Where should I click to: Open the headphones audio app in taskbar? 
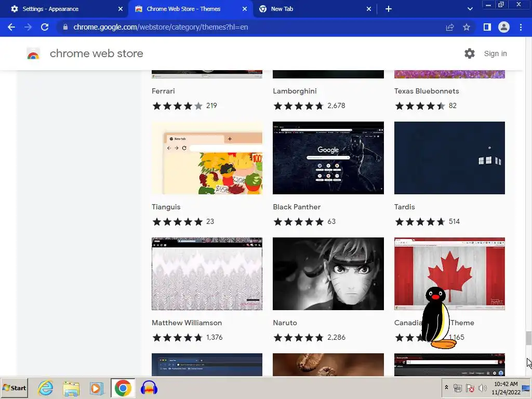point(149,388)
